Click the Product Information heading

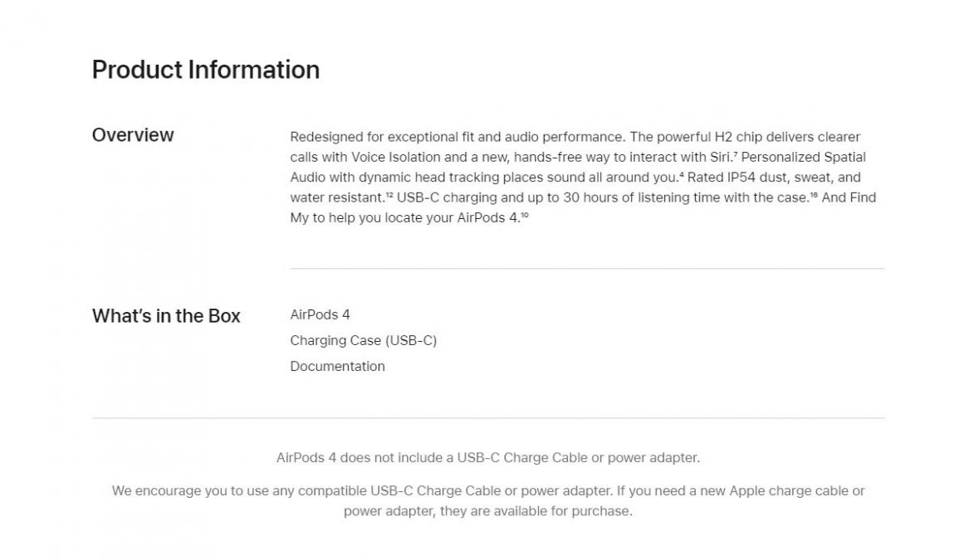[x=206, y=70]
